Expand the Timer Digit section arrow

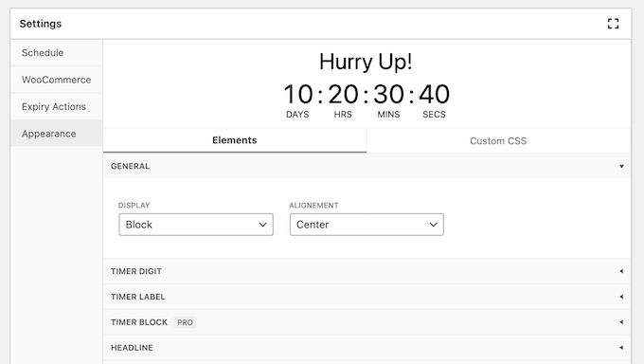click(x=621, y=271)
